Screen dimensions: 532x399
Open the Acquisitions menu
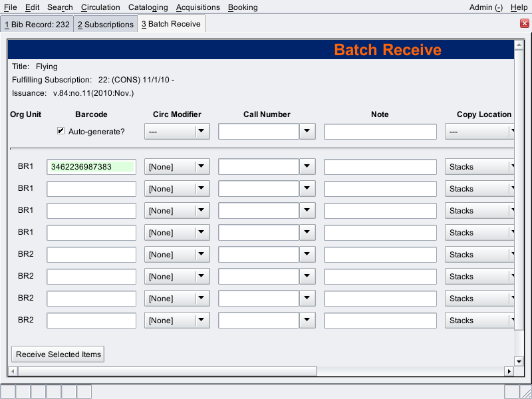198,7
